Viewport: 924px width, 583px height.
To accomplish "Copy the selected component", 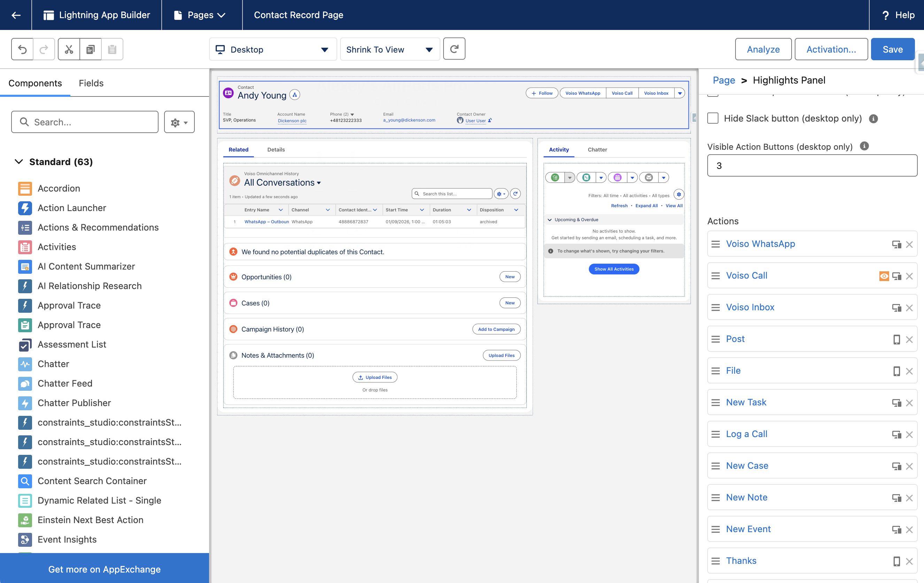I will 91,49.
